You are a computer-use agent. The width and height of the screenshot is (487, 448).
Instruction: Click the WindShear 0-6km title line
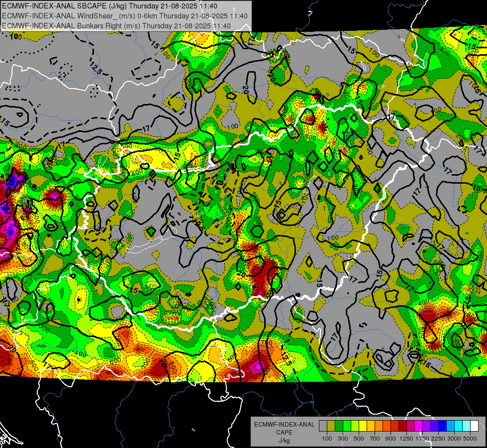pyautogui.click(x=124, y=16)
